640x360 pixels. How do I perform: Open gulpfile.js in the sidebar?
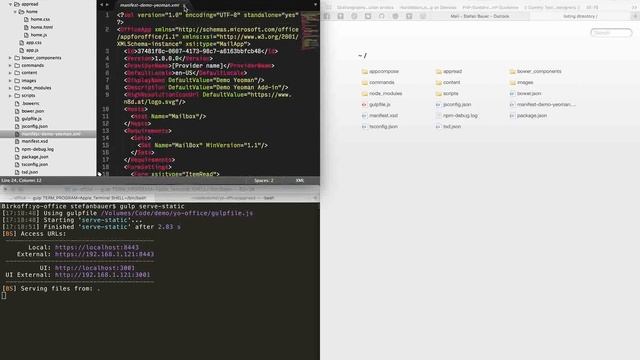point(31,119)
